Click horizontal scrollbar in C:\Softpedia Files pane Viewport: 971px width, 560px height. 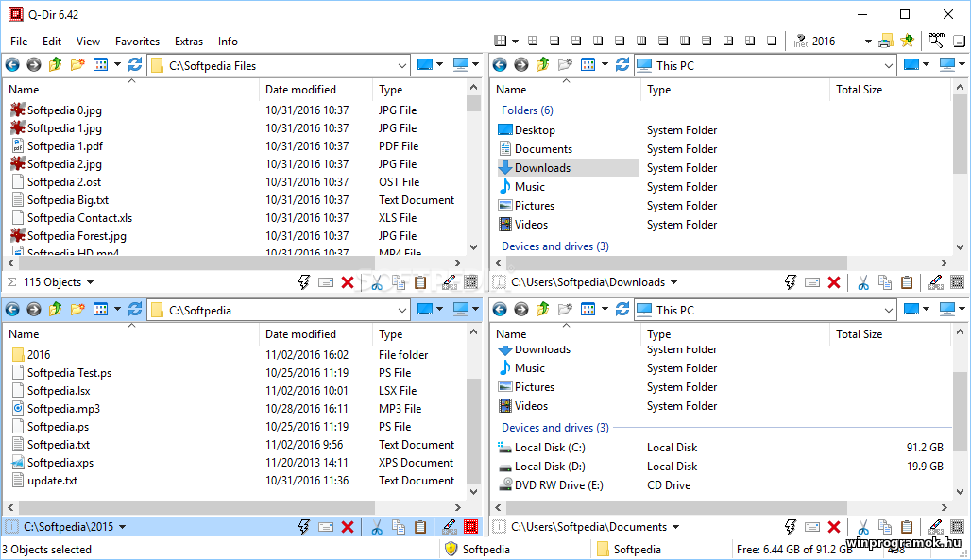[236, 263]
